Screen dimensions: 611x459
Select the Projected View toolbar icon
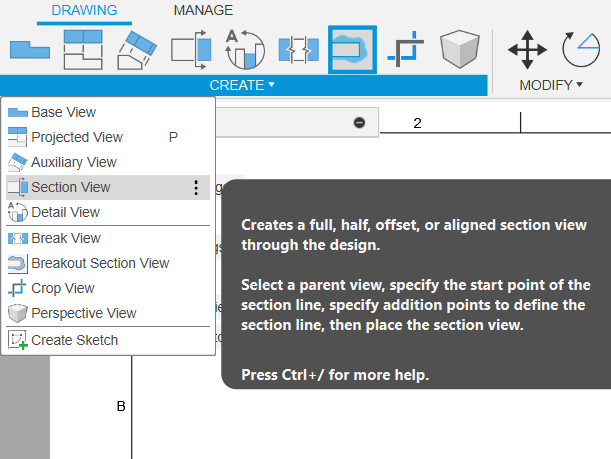tap(84, 49)
